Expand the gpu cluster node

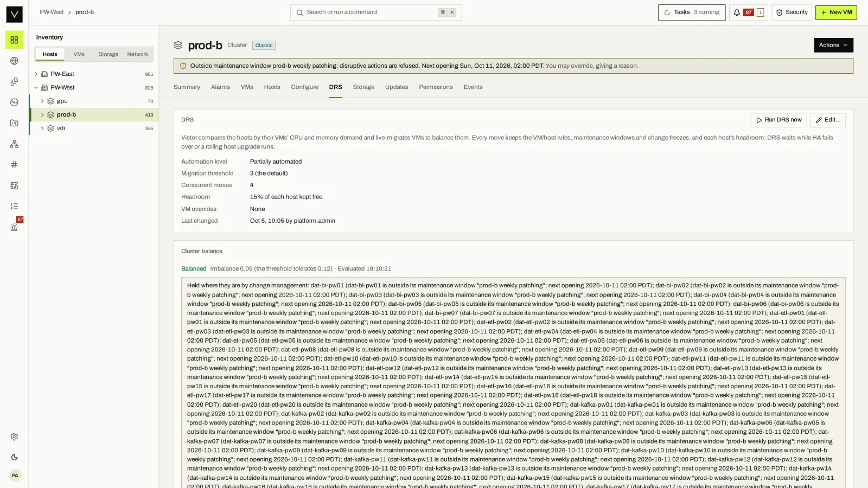click(42, 101)
